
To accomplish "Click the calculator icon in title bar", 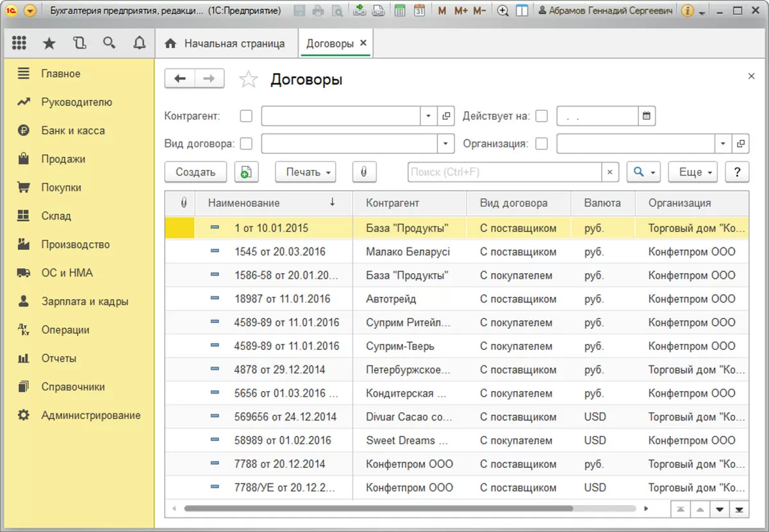I will coord(399,11).
